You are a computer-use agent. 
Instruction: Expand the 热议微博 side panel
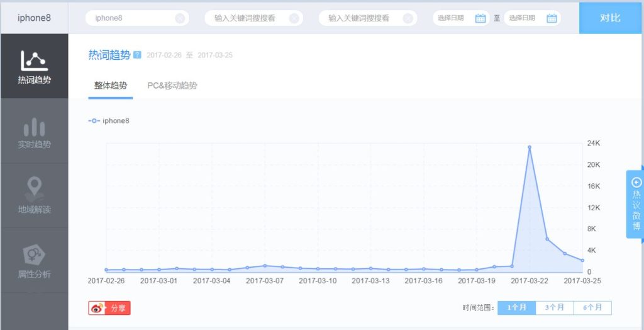(636, 204)
